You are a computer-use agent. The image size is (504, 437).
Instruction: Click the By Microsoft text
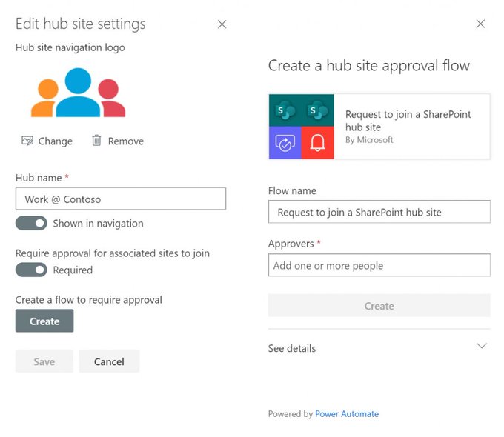tap(369, 140)
